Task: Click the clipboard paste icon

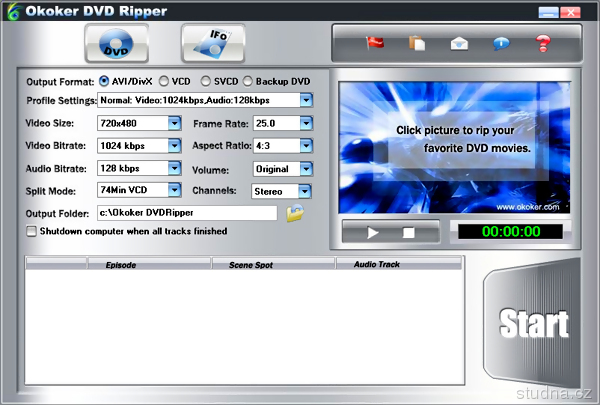Action: pos(417,43)
